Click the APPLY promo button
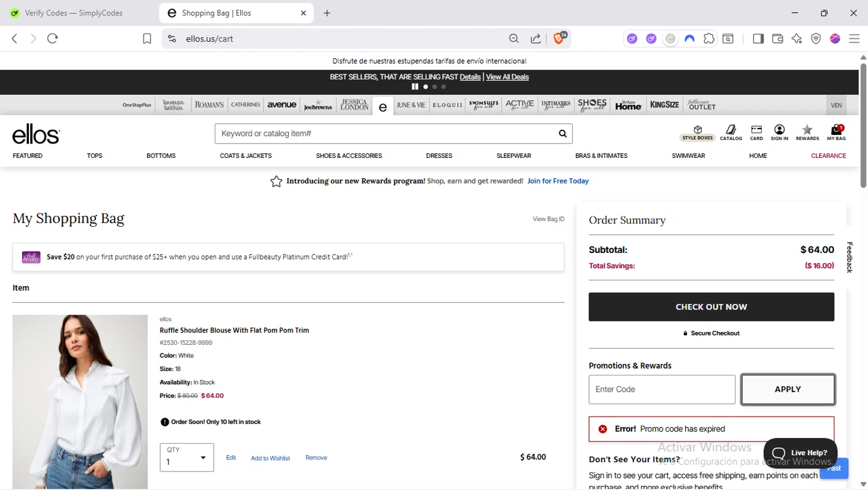The image size is (868, 490). (788, 389)
